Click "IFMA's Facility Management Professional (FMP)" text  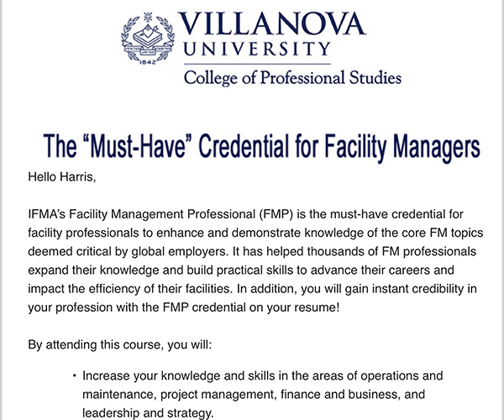coord(160,214)
